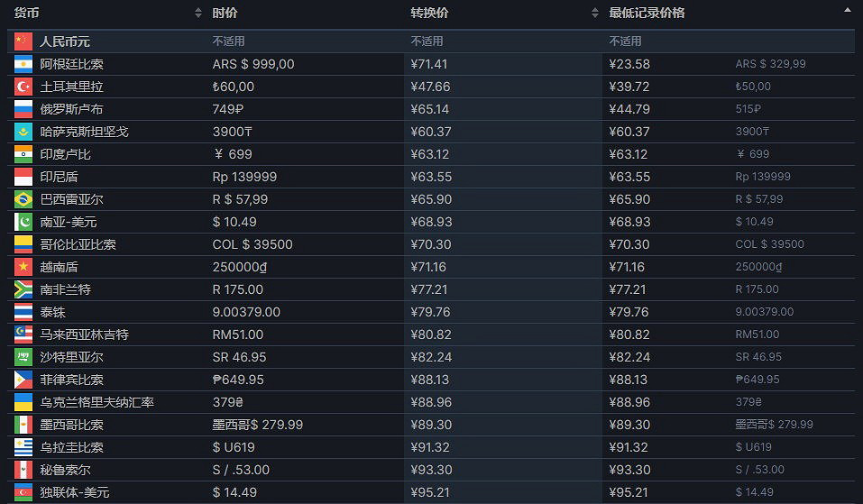Click the sort arrows beside 货币 header
The image size is (863, 504).
tap(198, 13)
